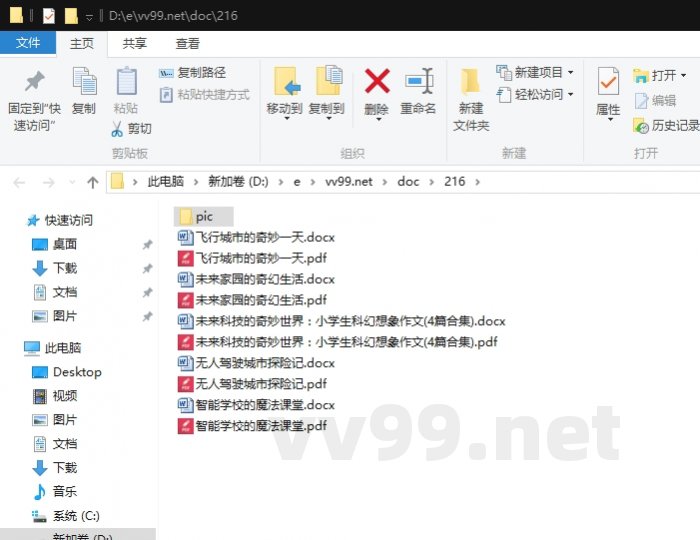This screenshot has height=540, width=700.
Task: Open the Quick Access Toolbar customize dropdown
Action: click(89, 17)
